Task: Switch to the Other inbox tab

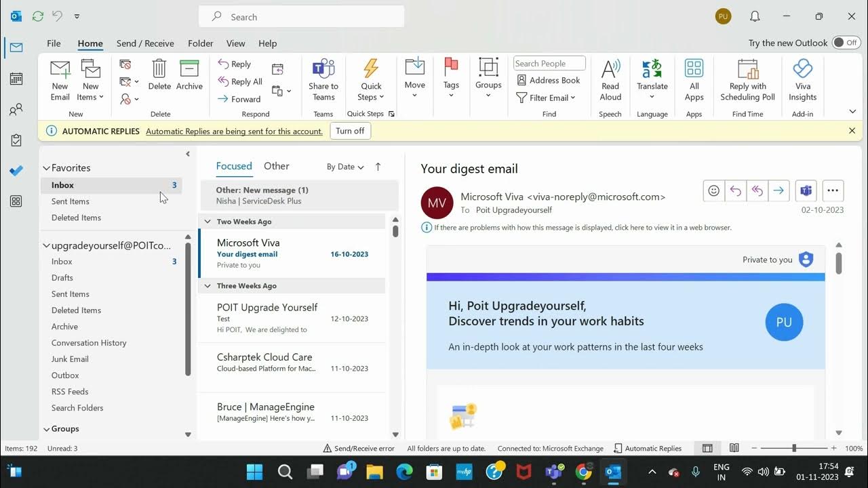Action: 276,166
